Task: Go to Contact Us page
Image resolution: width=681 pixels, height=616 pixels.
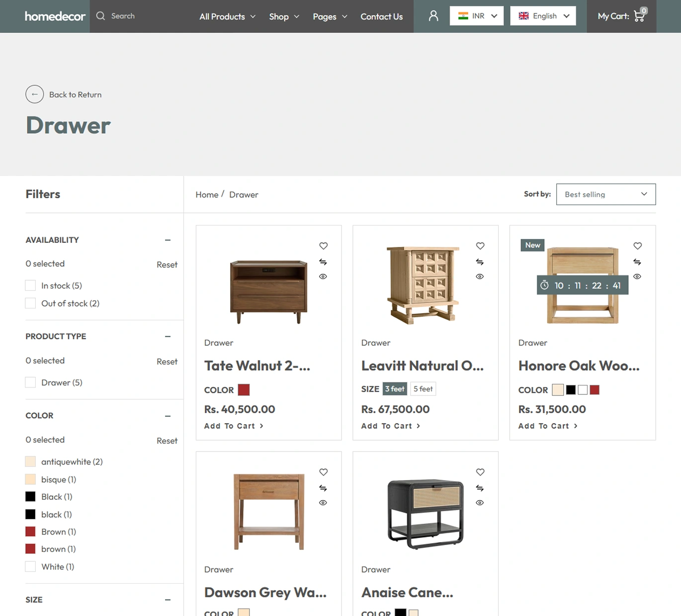Action: 382,16
